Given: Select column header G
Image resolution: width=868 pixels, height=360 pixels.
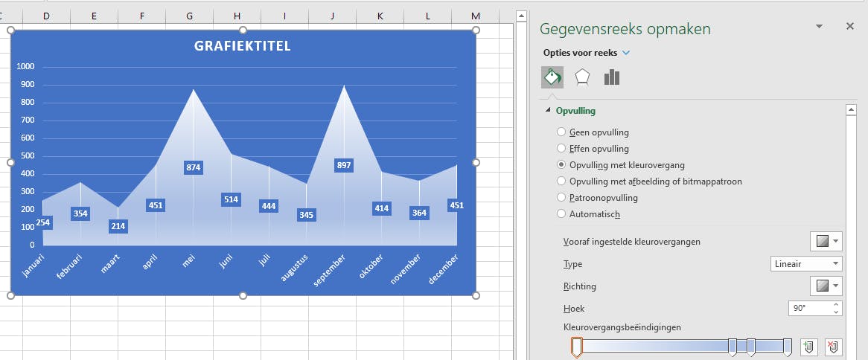Looking at the screenshot, I should (189, 16).
